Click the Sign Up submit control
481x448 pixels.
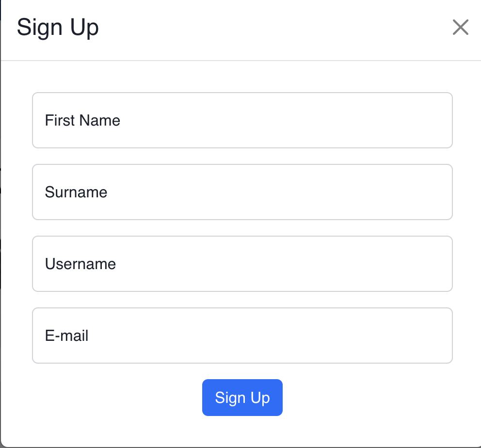[x=242, y=398]
